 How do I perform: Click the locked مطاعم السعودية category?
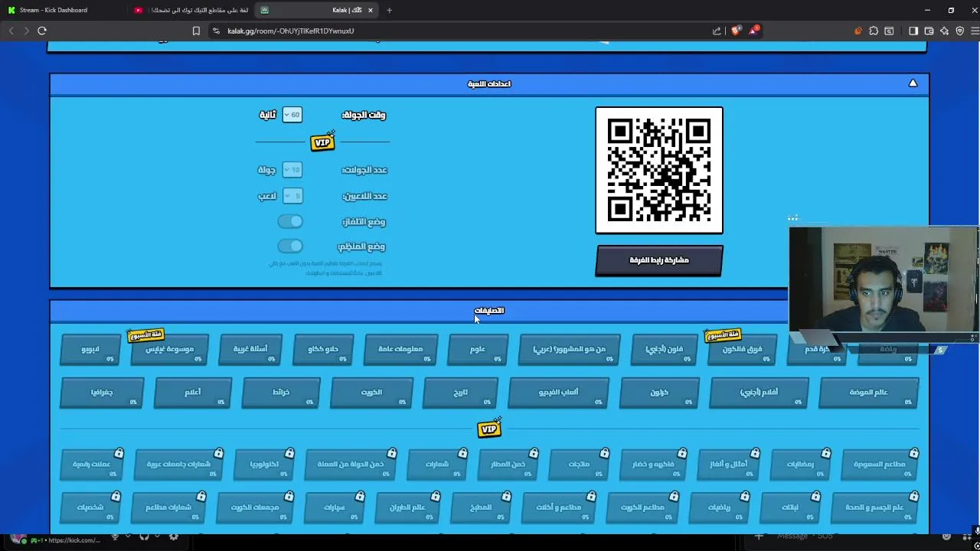(x=879, y=465)
